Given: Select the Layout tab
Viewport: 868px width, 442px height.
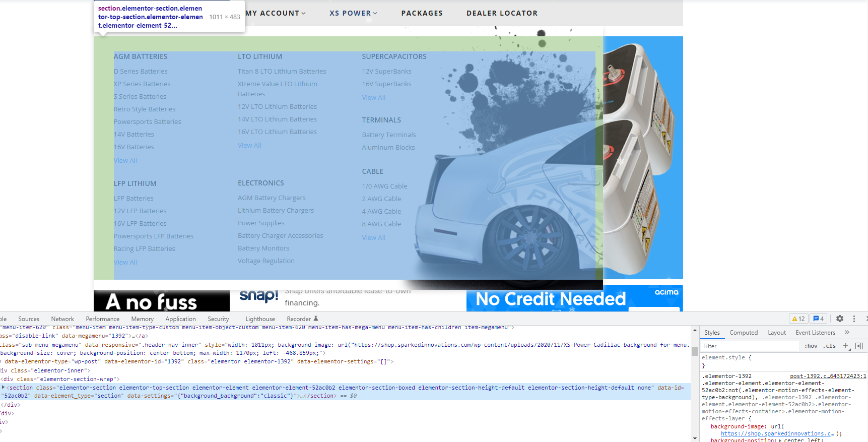Looking at the screenshot, I should tap(777, 333).
